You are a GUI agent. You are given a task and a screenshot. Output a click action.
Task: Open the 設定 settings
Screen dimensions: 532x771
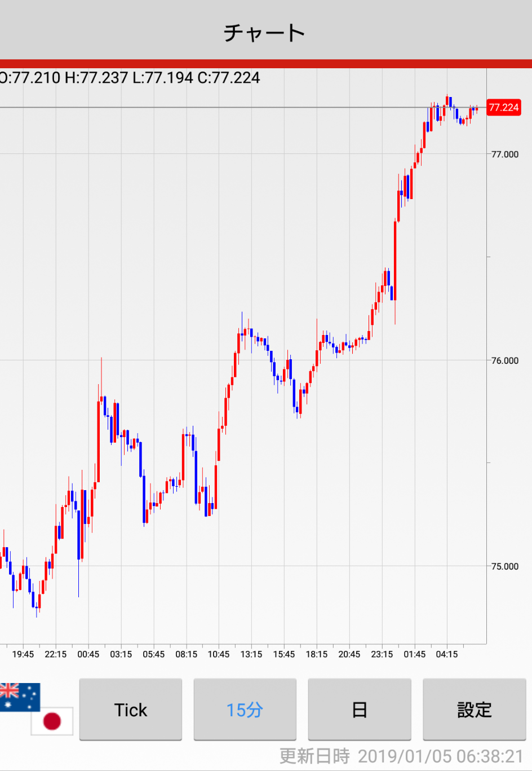coord(474,710)
